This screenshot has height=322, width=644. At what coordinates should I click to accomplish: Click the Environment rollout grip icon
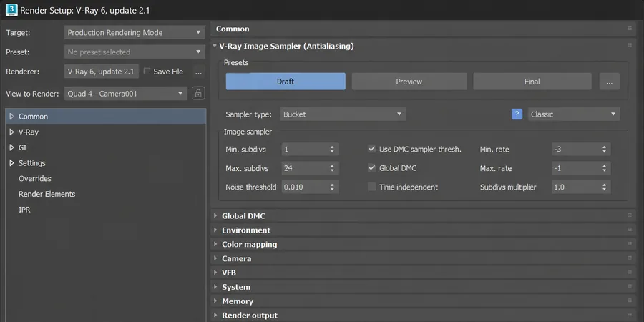629,230
